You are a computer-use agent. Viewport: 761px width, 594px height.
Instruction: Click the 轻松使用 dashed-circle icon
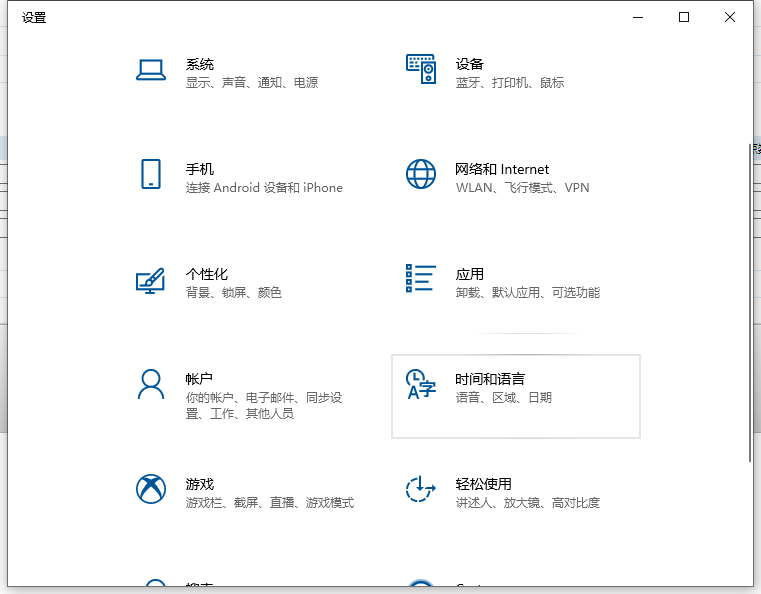coord(420,489)
